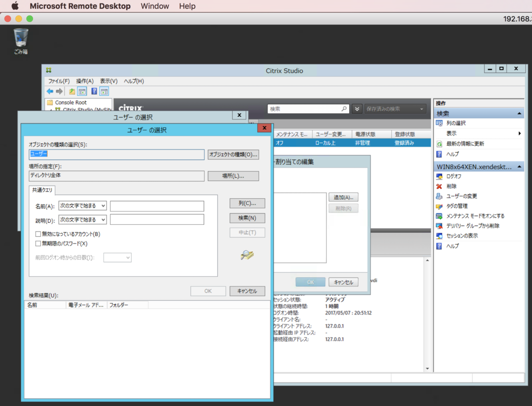Click the デリバリー グループから削除 icon
The width and height of the screenshot is (532, 406).
click(439, 225)
